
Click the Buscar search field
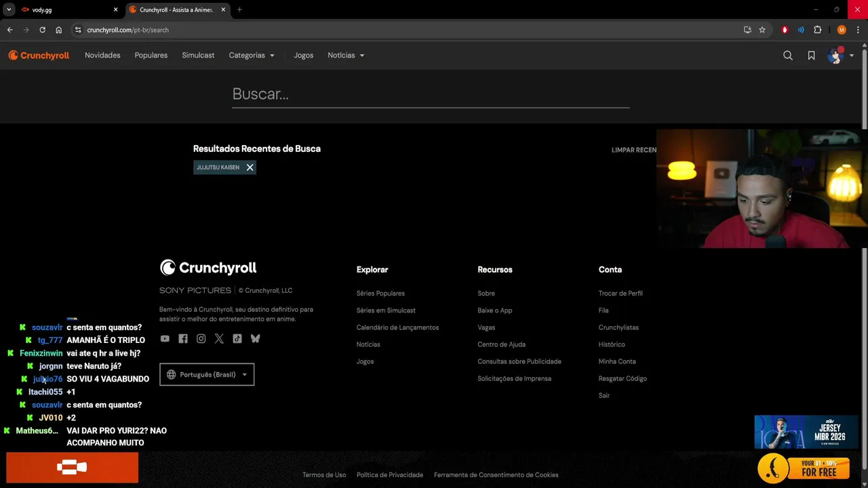(x=431, y=94)
